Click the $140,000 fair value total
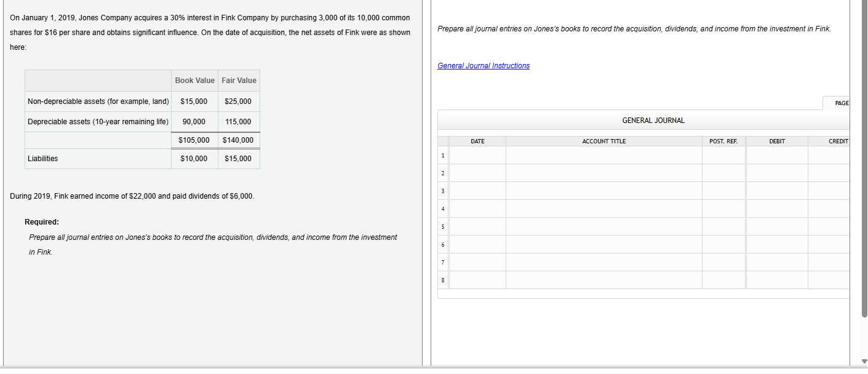This screenshot has width=868, height=374. point(238,140)
